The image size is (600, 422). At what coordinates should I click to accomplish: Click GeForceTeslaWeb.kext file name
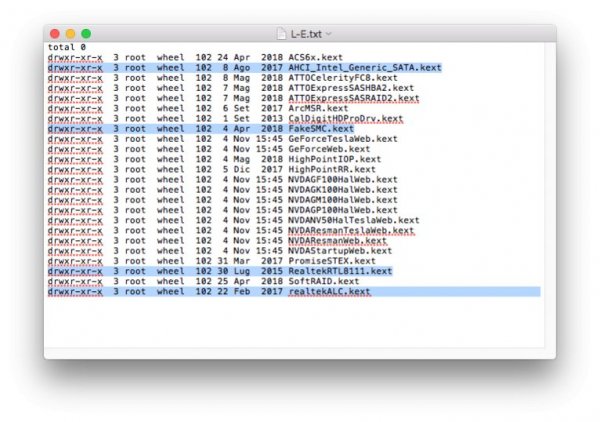343,139
